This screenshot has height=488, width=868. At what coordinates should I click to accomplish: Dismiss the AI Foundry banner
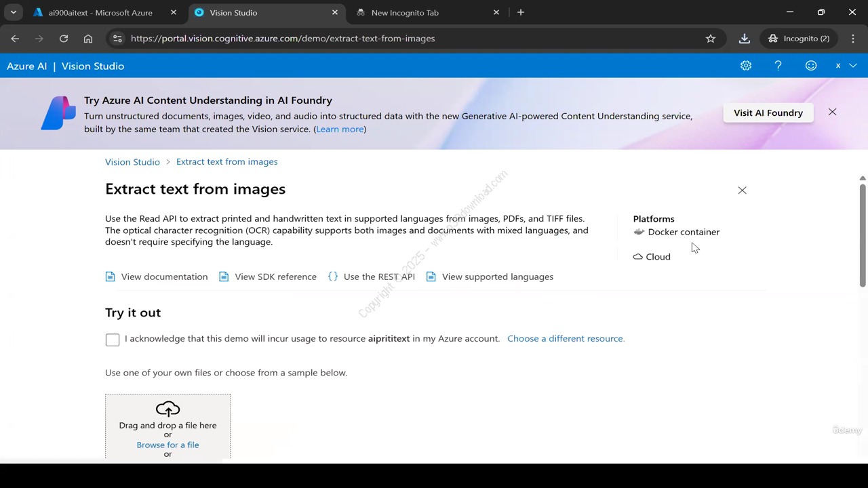coord(832,112)
